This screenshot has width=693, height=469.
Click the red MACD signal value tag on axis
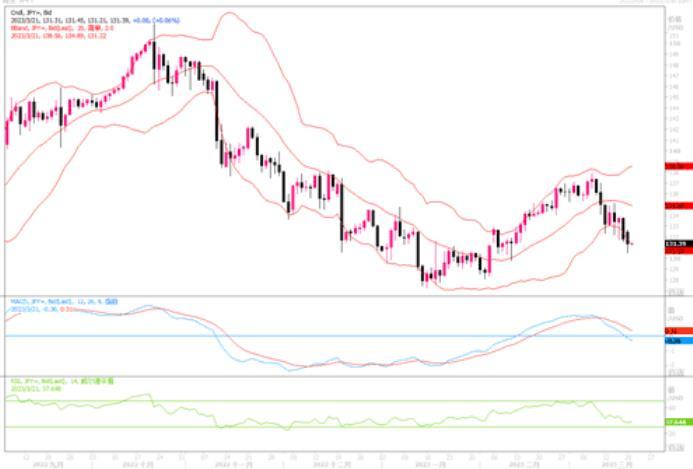(678, 331)
